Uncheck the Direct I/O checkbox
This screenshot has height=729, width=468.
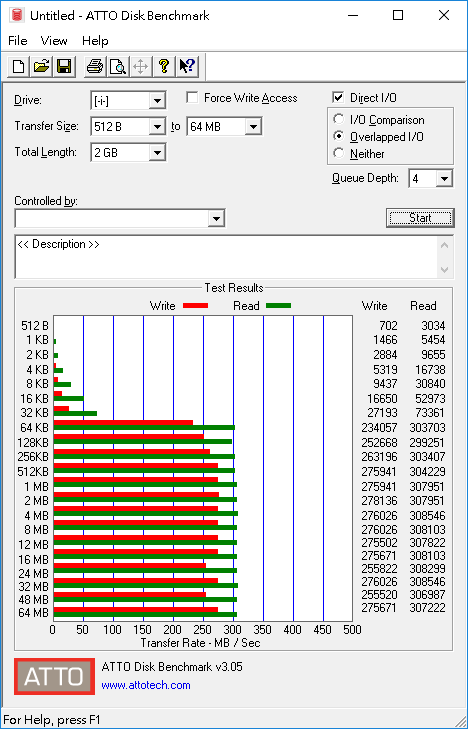pyautogui.click(x=338, y=98)
